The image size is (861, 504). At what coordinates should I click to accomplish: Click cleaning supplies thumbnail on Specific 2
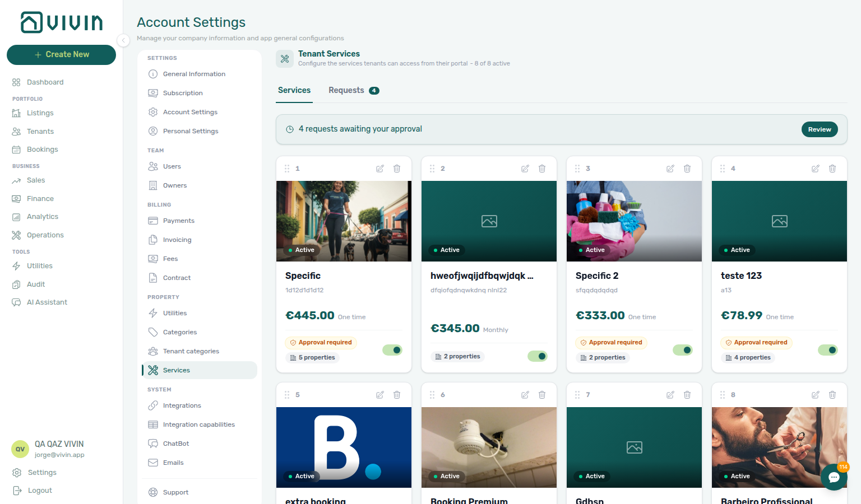click(634, 221)
